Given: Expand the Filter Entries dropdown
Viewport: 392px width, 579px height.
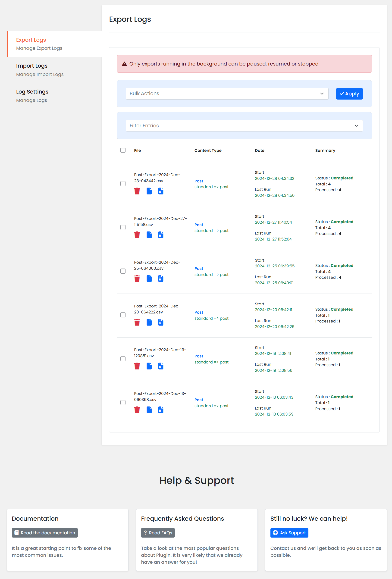Looking at the screenshot, I should coord(244,125).
